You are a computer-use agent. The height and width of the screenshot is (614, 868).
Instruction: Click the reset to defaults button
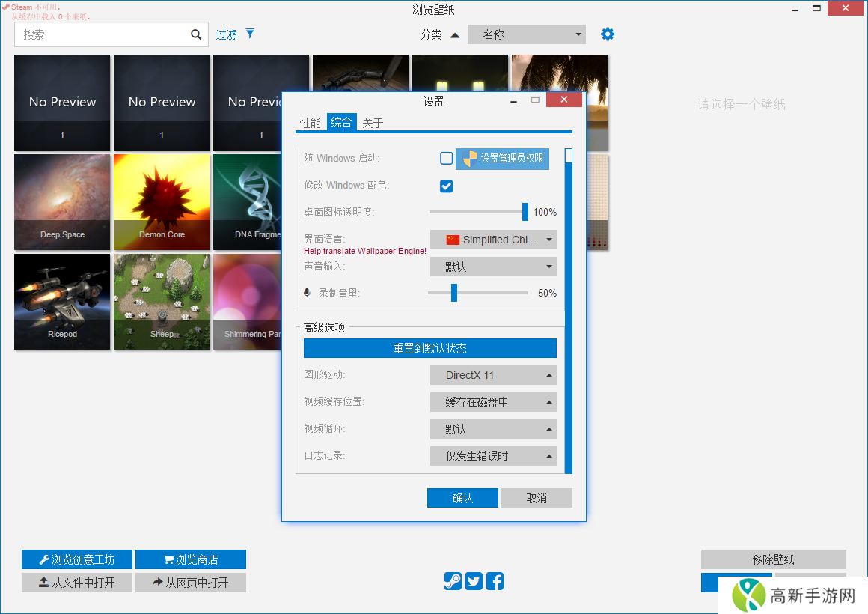[x=430, y=347]
